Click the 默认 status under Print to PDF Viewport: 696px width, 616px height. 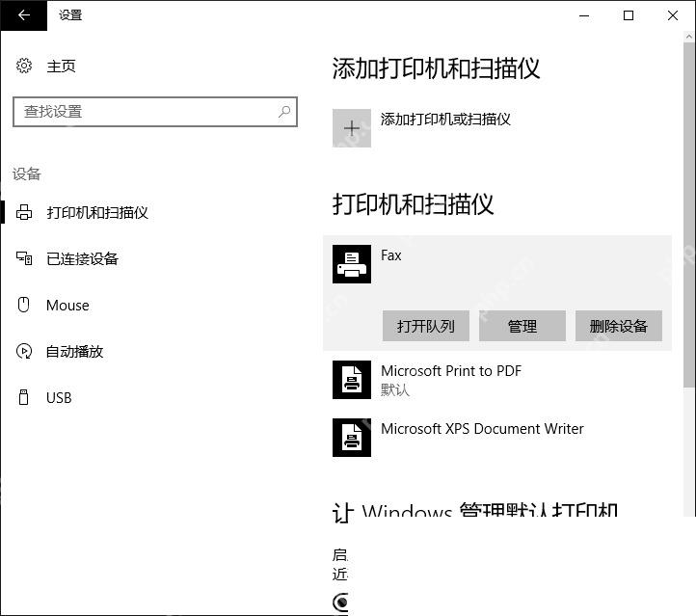tap(395, 390)
